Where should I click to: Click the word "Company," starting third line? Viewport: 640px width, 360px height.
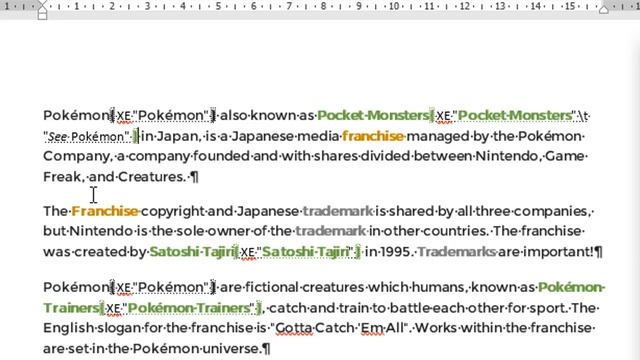click(78, 156)
